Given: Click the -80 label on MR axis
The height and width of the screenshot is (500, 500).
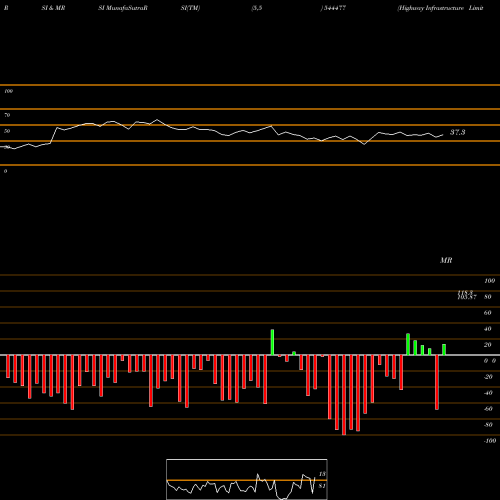Looking at the screenshot, I should (488, 425).
